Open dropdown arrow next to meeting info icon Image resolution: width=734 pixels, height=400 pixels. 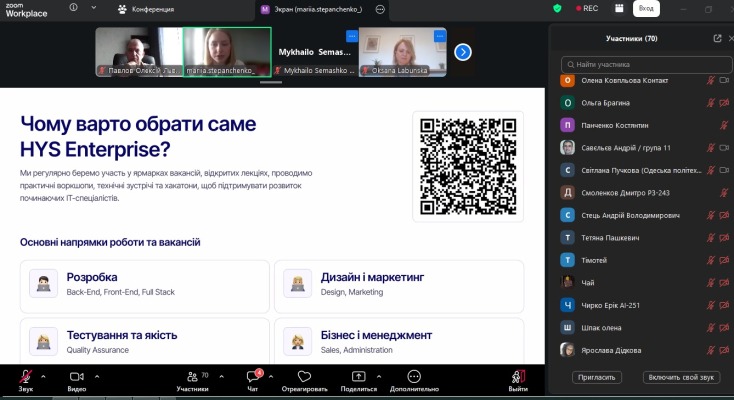[94, 7]
